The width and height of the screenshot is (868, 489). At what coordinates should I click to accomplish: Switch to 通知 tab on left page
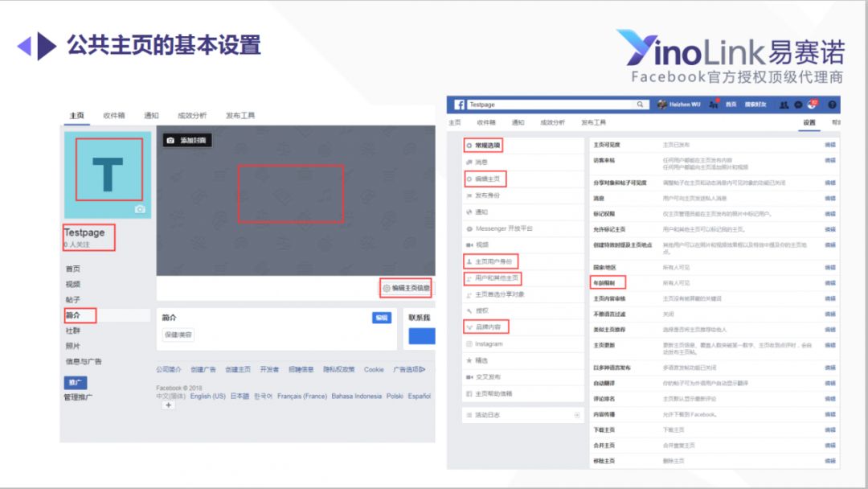point(151,115)
